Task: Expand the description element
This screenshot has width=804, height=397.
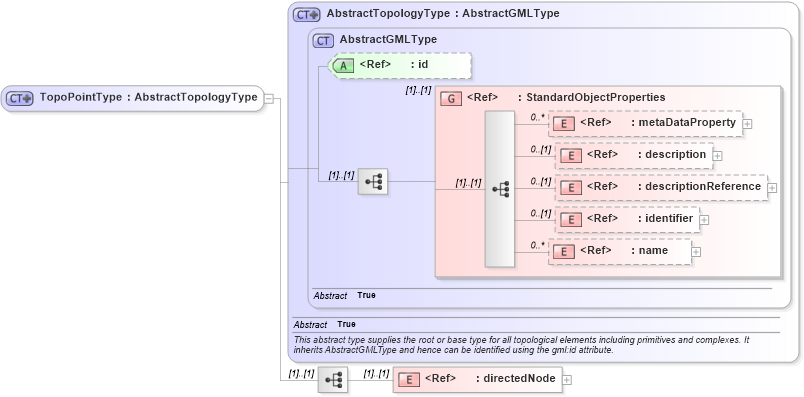Action: (x=717, y=156)
